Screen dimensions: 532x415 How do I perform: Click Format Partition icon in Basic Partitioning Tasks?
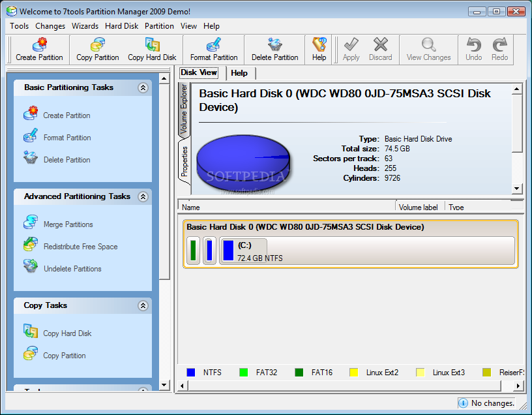tap(31, 136)
